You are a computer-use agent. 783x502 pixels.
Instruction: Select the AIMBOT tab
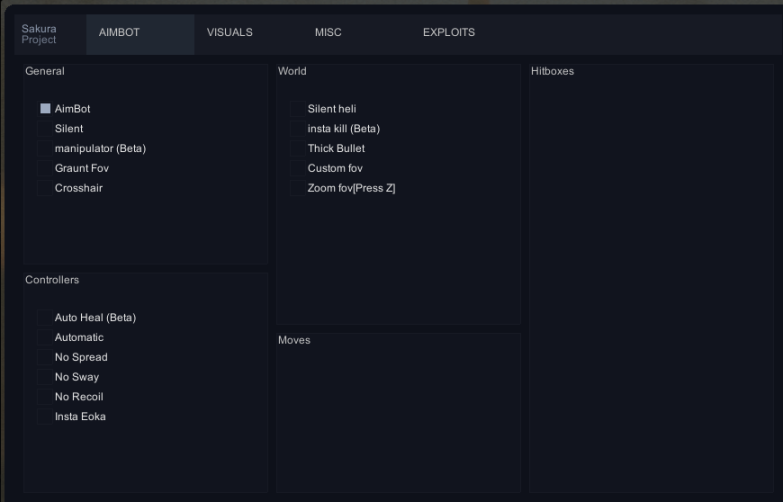point(119,33)
